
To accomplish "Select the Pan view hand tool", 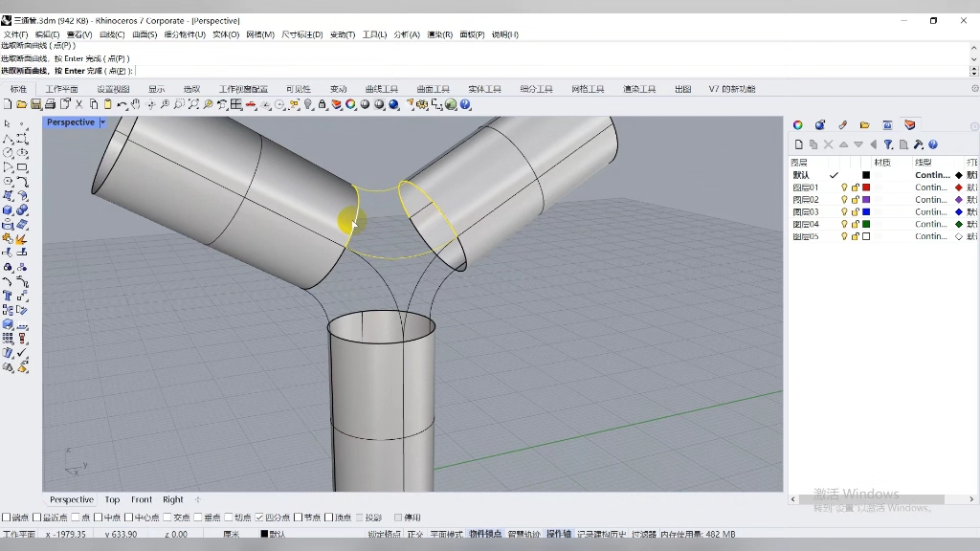I will [136, 104].
